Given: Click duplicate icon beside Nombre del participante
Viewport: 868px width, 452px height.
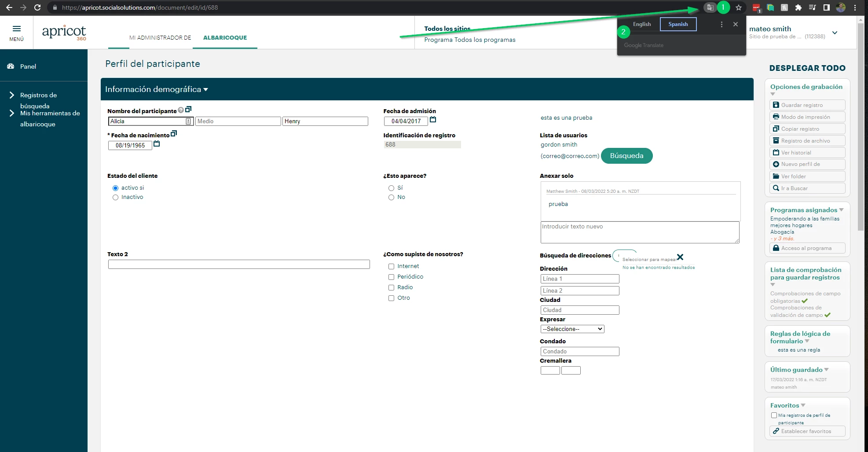Looking at the screenshot, I should click(x=188, y=109).
